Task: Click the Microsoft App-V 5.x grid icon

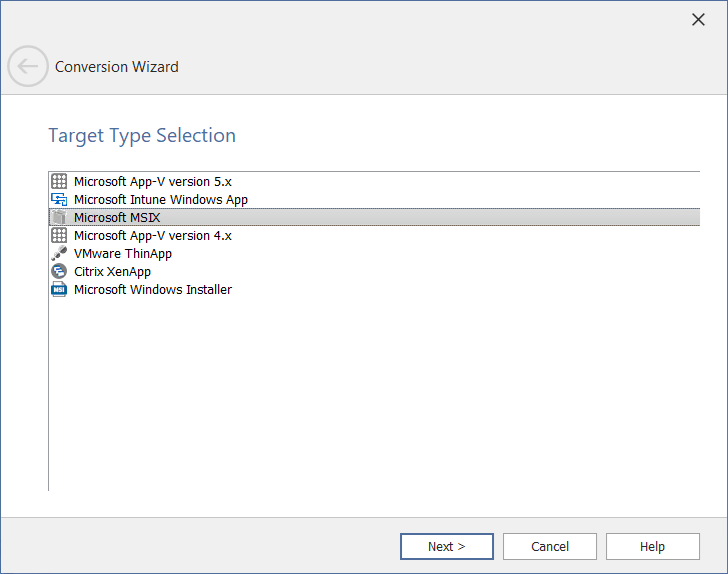Action: [59, 182]
